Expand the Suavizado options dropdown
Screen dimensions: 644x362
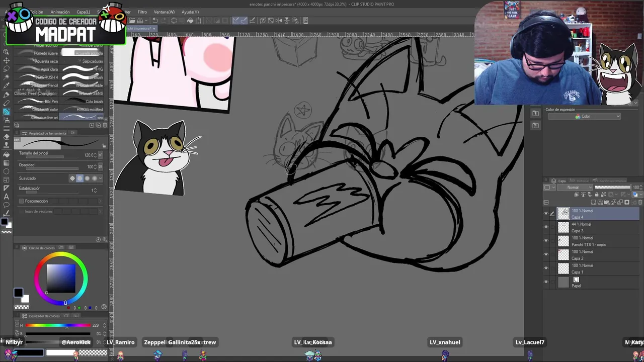pos(101,178)
